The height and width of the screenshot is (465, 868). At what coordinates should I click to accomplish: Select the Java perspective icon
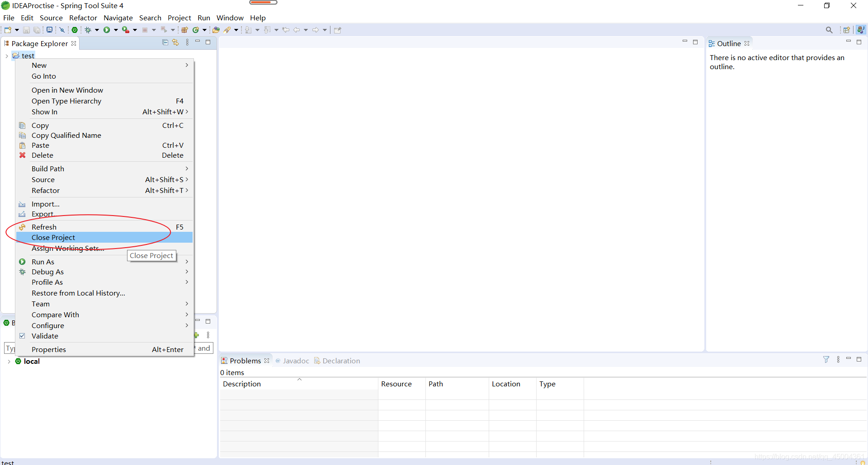[861, 29]
